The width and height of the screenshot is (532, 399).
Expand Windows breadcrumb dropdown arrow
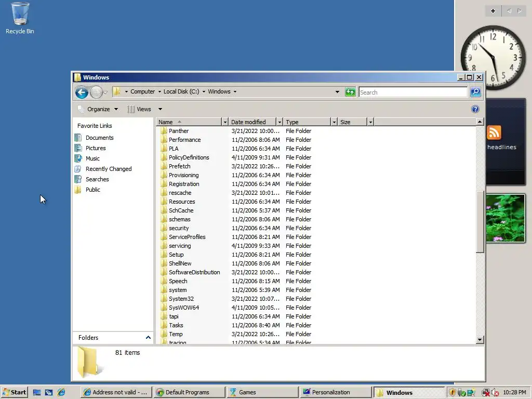click(x=235, y=91)
